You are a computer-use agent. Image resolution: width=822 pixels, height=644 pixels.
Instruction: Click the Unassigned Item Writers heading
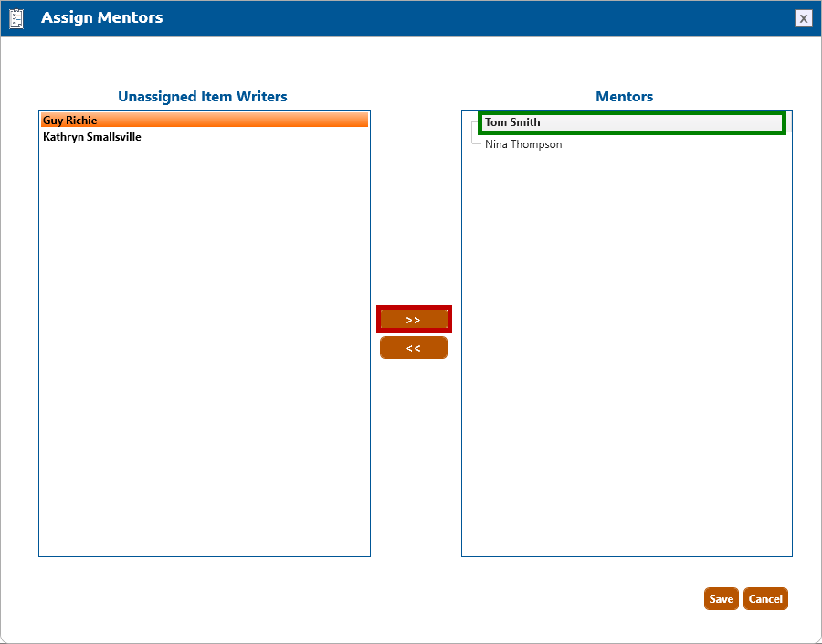(203, 97)
